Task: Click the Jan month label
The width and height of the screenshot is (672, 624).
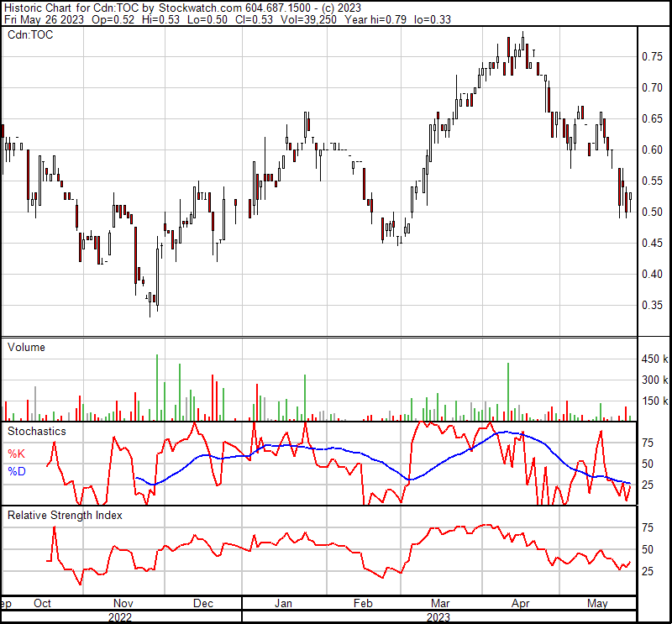Action: click(283, 604)
